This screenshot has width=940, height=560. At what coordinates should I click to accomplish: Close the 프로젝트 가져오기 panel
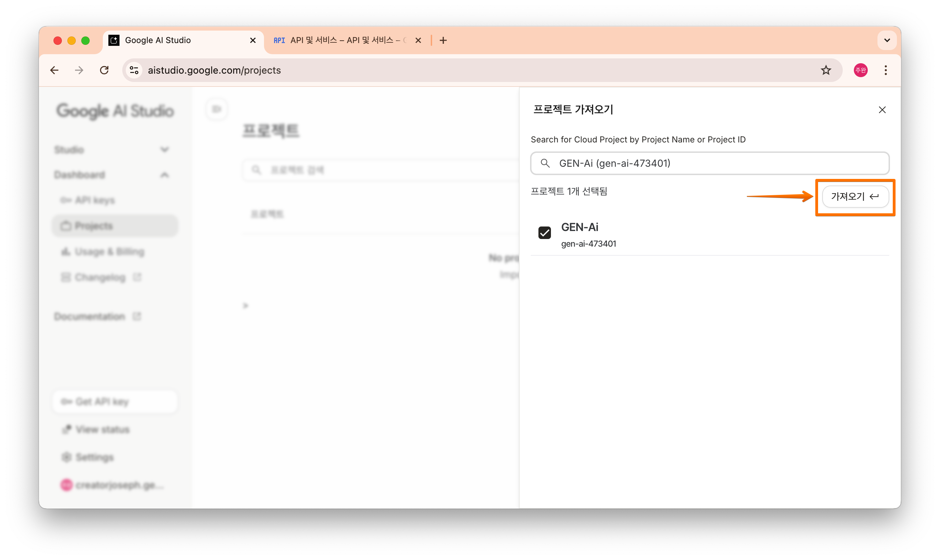click(x=882, y=110)
